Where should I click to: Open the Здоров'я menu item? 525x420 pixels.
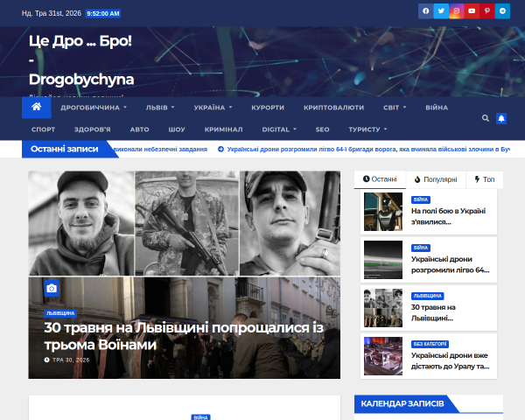click(x=93, y=129)
